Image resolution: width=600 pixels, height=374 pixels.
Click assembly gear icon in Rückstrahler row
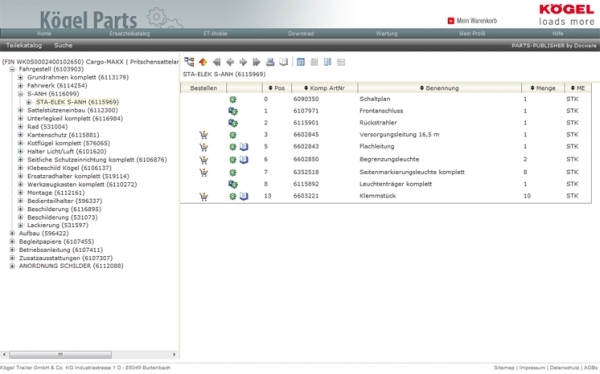click(x=233, y=123)
